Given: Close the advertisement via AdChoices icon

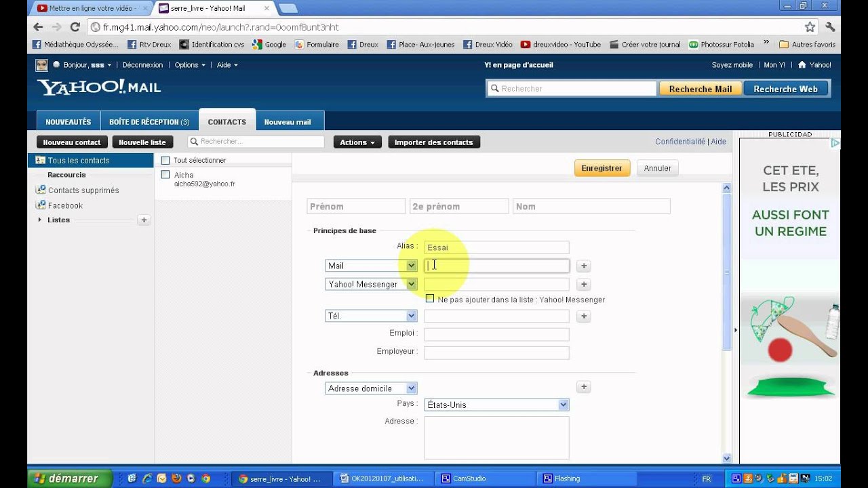Looking at the screenshot, I should point(835,143).
